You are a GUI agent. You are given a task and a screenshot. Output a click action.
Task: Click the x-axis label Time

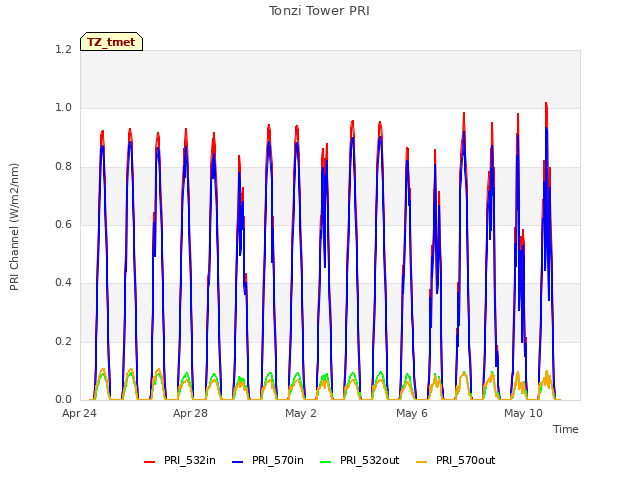click(x=566, y=429)
